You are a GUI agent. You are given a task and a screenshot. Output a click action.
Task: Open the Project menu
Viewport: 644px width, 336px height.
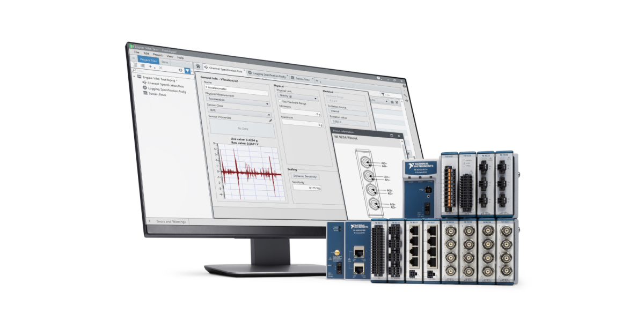[157, 55]
